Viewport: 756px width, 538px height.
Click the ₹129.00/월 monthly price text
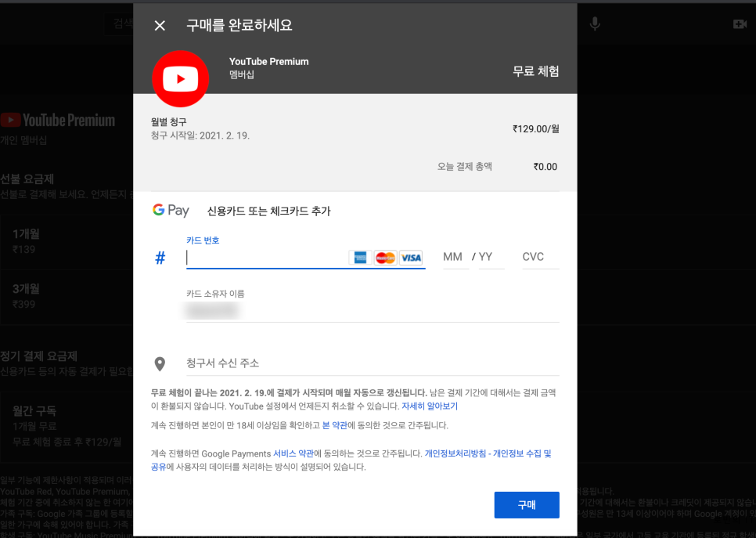coord(535,129)
